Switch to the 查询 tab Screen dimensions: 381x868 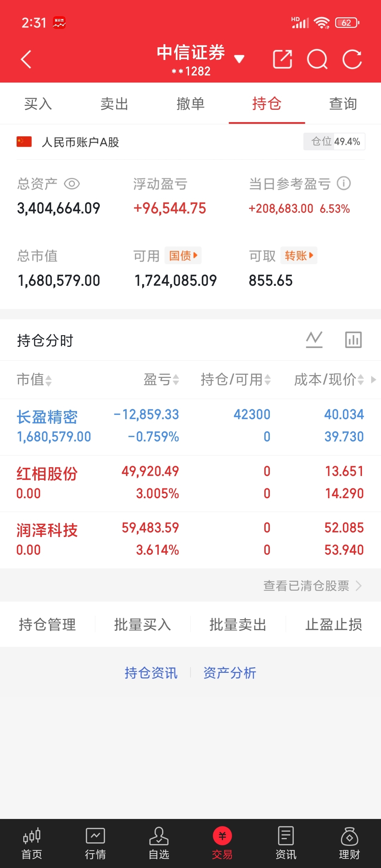pyautogui.click(x=343, y=104)
